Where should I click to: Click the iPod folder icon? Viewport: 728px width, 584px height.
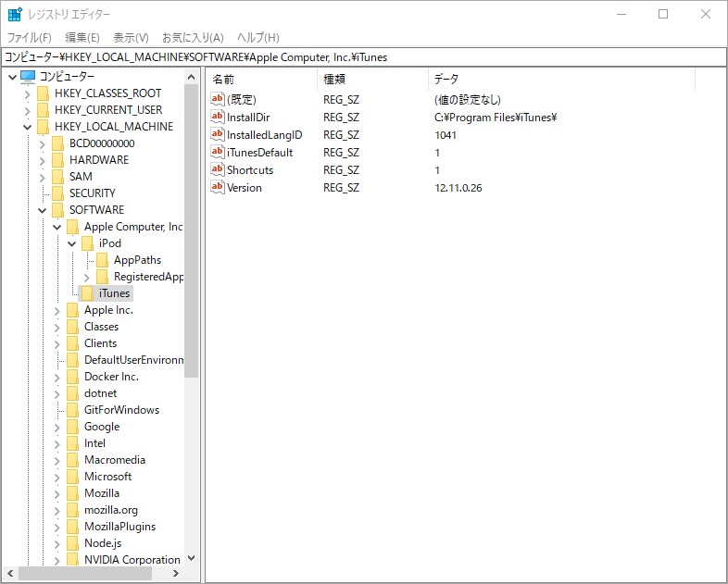[x=88, y=243]
